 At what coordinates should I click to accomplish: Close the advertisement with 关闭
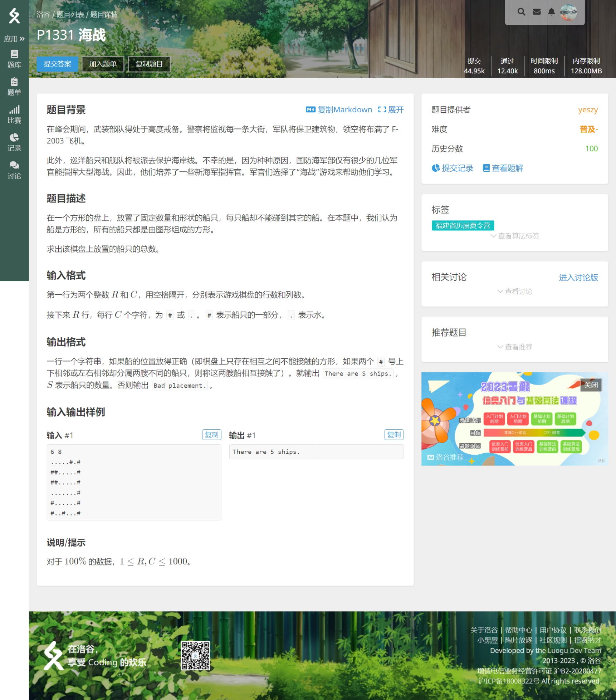click(x=591, y=385)
